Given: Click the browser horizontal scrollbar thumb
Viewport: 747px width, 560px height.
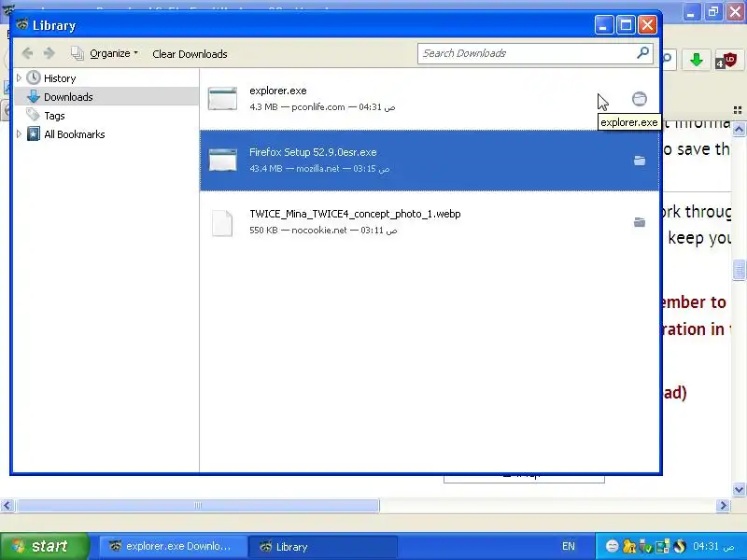Looking at the screenshot, I should click(x=198, y=505).
